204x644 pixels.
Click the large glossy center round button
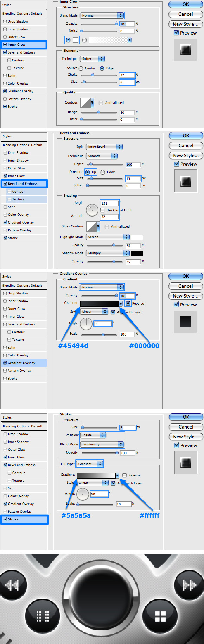(x=102, y=596)
